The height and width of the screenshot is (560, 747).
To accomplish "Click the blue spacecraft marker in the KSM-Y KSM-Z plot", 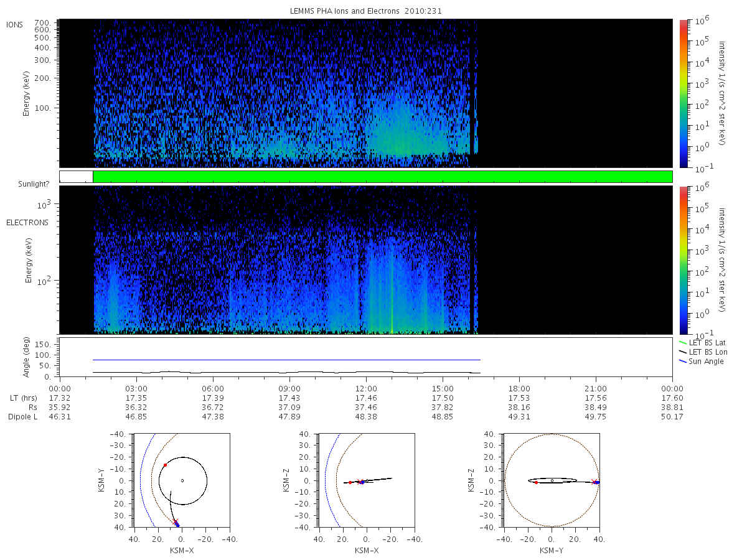I will tap(596, 482).
